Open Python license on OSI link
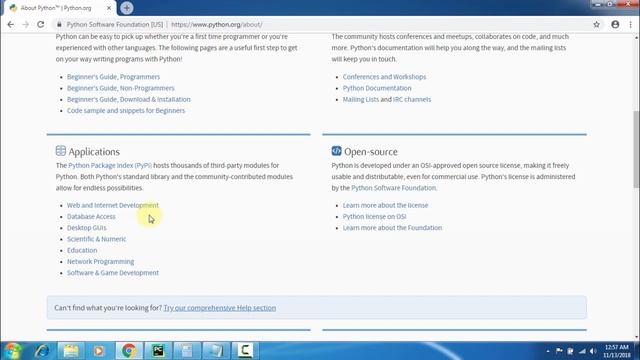 [374, 216]
